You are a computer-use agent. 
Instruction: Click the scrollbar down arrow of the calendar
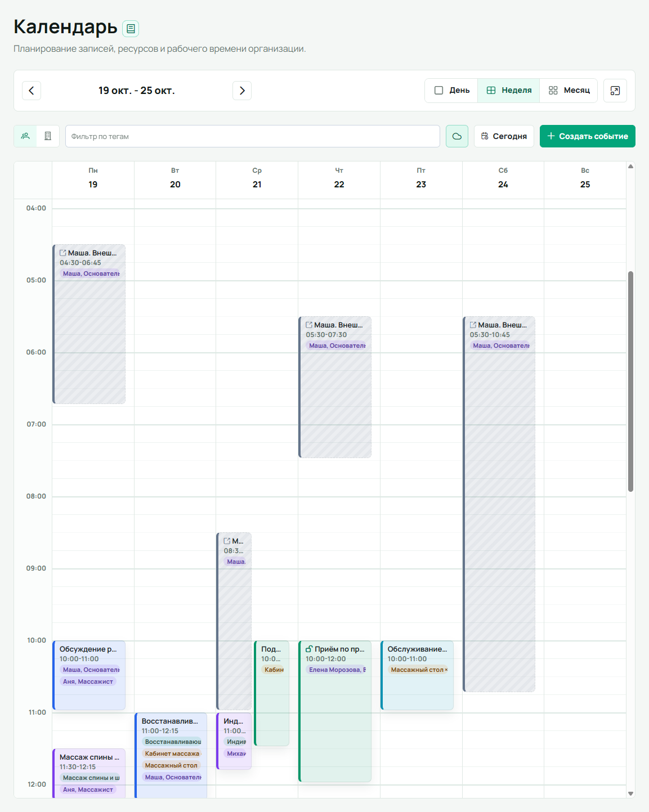[631, 793]
